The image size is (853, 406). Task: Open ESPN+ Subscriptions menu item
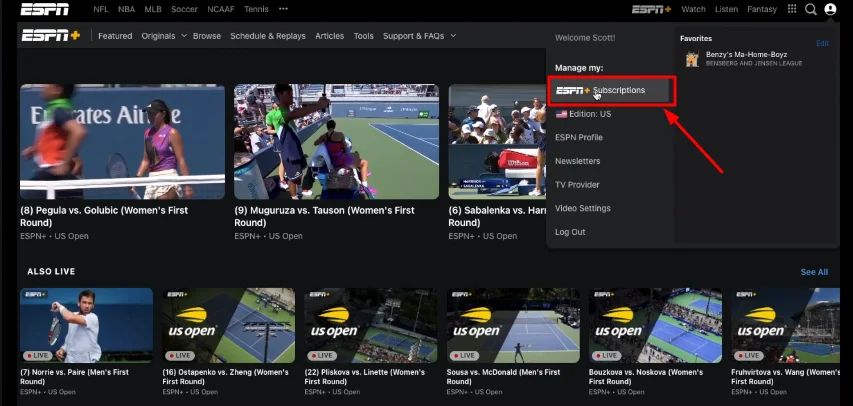click(x=611, y=90)
